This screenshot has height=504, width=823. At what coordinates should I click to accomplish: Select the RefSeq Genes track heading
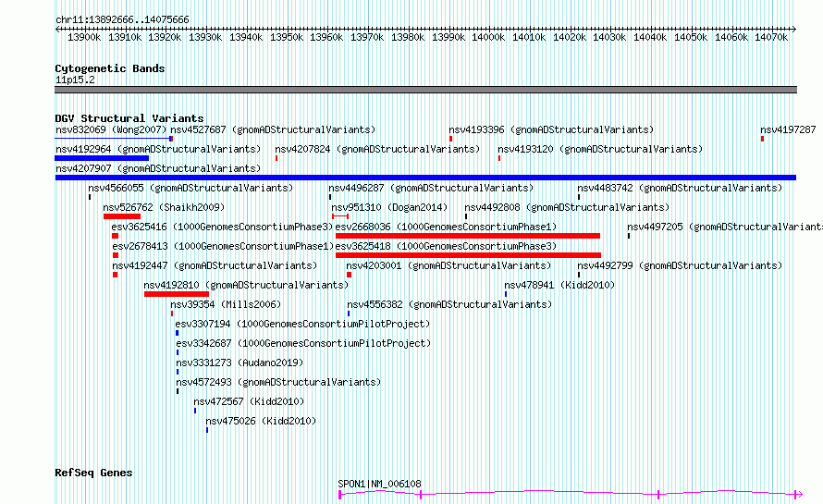pos(93,473)
